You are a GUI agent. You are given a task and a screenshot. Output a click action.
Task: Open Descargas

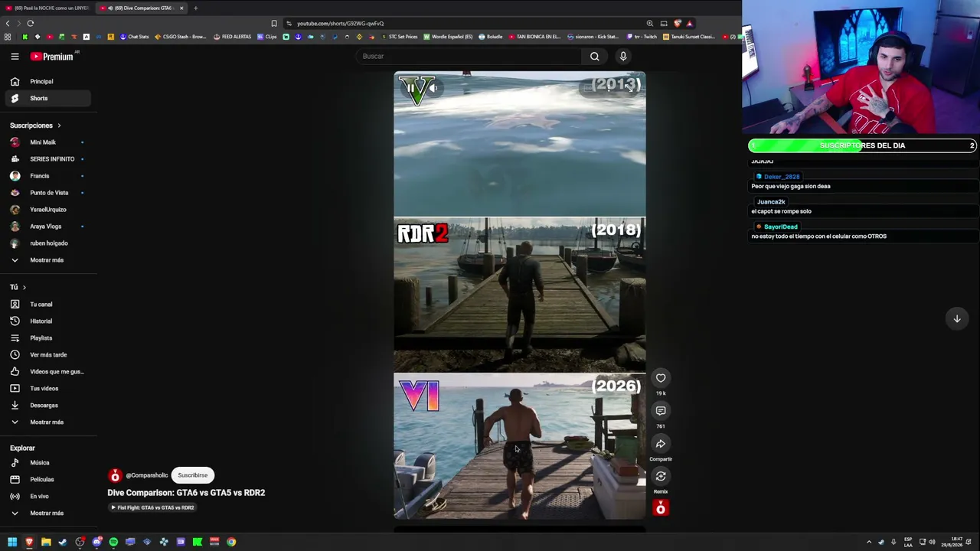(x=49, y=406)
